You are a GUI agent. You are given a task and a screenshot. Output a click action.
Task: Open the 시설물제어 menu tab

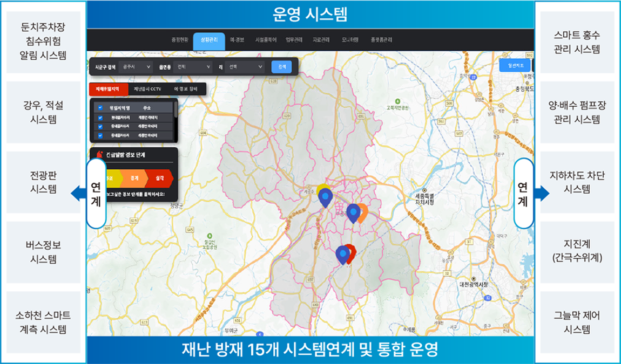266,40
